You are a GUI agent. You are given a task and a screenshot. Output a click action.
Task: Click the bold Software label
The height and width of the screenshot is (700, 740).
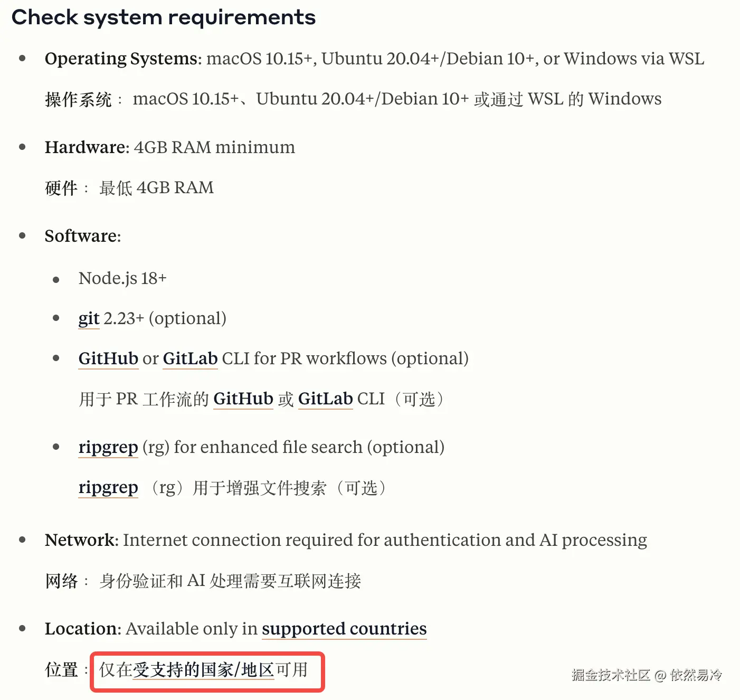click(x=83, y=236)
